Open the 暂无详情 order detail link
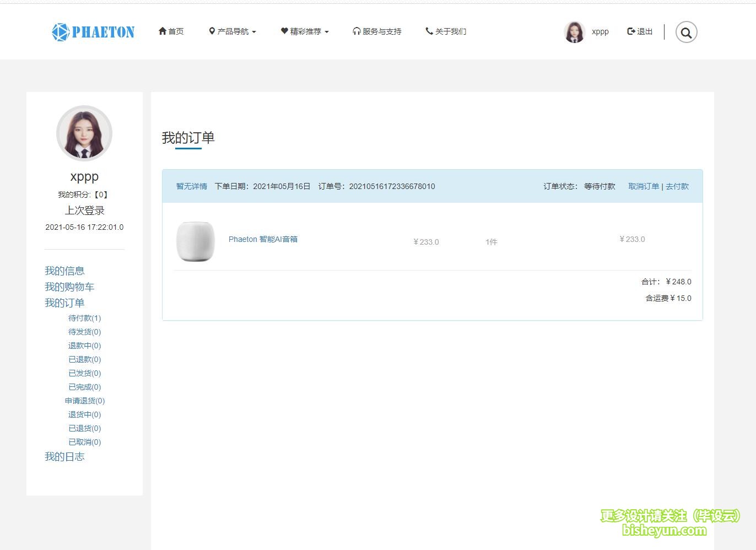Screen dimensions: 756x550 (191, 186)
